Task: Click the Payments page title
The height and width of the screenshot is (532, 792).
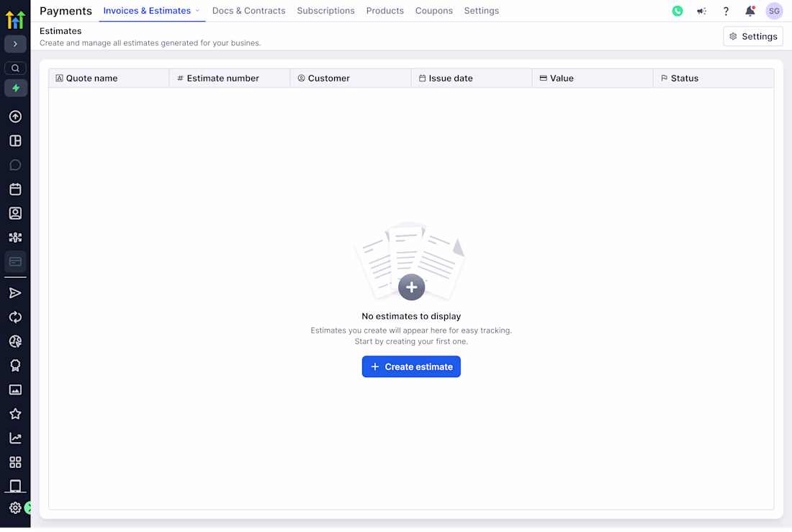Action: 66,11
